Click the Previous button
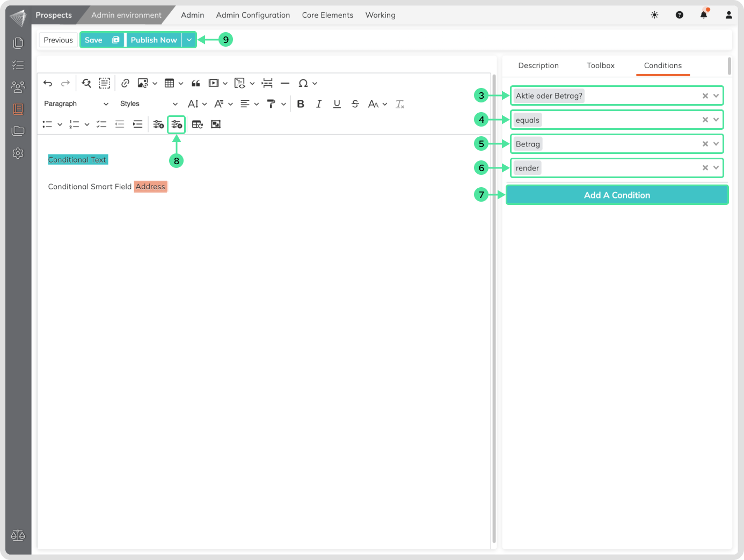 tap(58, 40)
